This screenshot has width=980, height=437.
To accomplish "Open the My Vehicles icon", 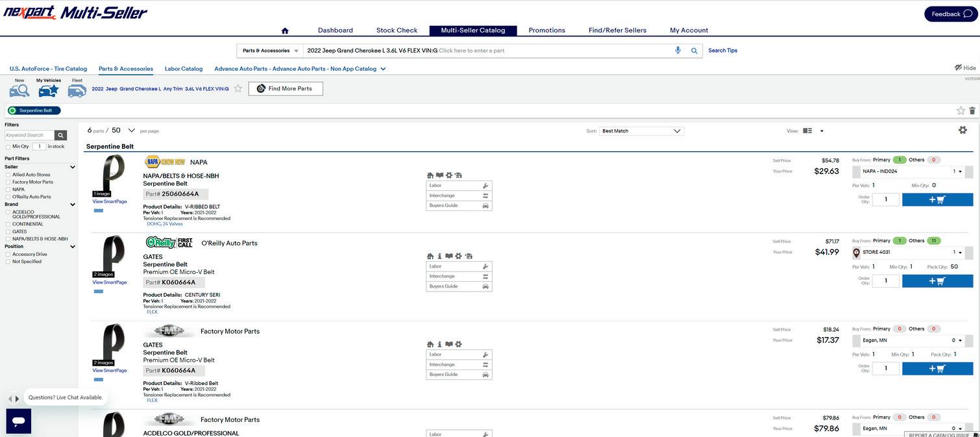I will click(x=48, y=91).
